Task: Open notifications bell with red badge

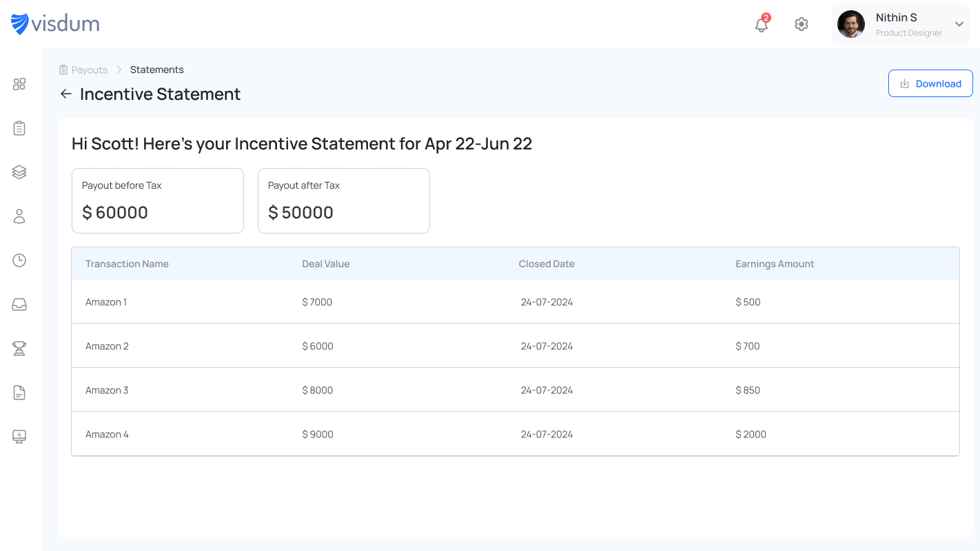Action: click(762, 25)
